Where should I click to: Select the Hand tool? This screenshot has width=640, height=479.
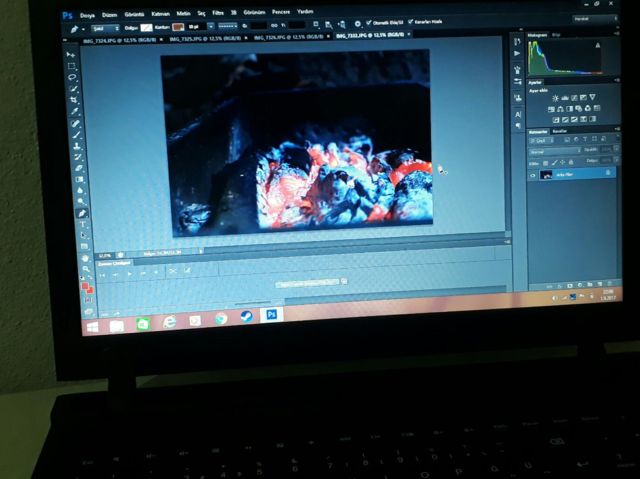[x=84, y=257]
